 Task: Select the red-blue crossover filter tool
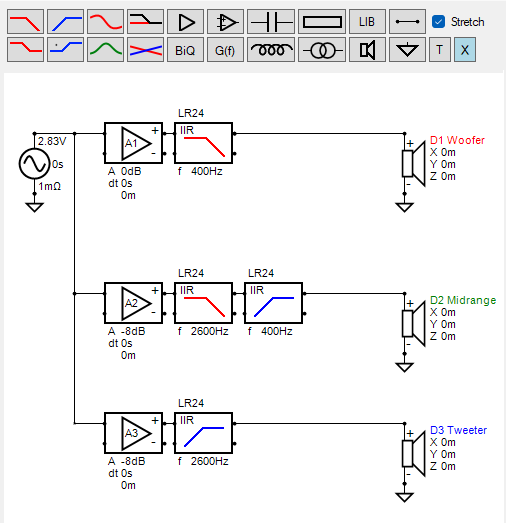145,50
